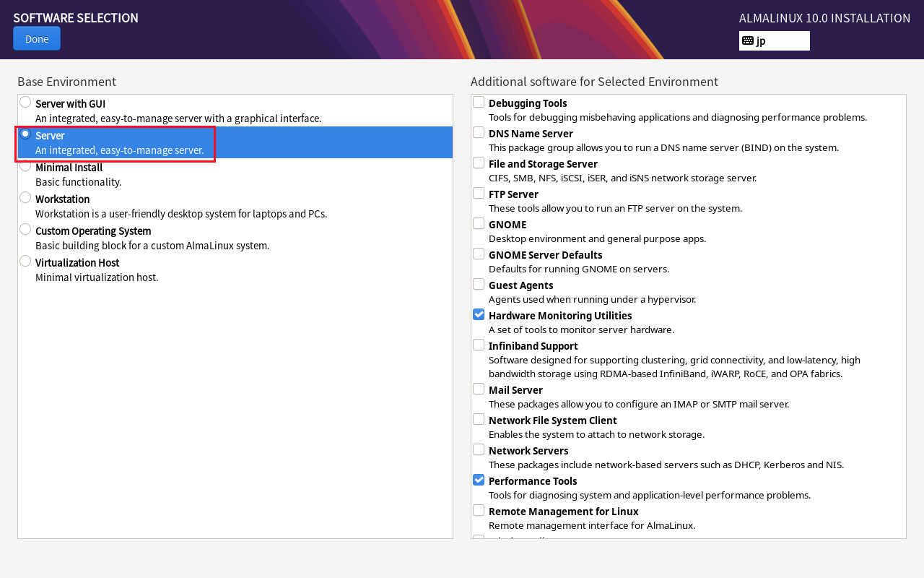The height and width of the screenshot is (578, 924).
Task: Click 'Remote management interface for AlmaLinux.' text
Action: point(592,525)
